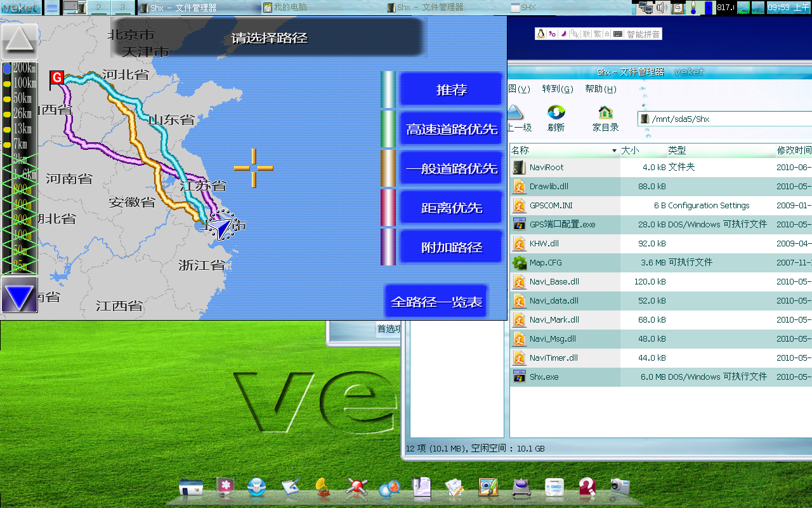
Task: Select the 距离优先 route option
Action: (451, 208)
